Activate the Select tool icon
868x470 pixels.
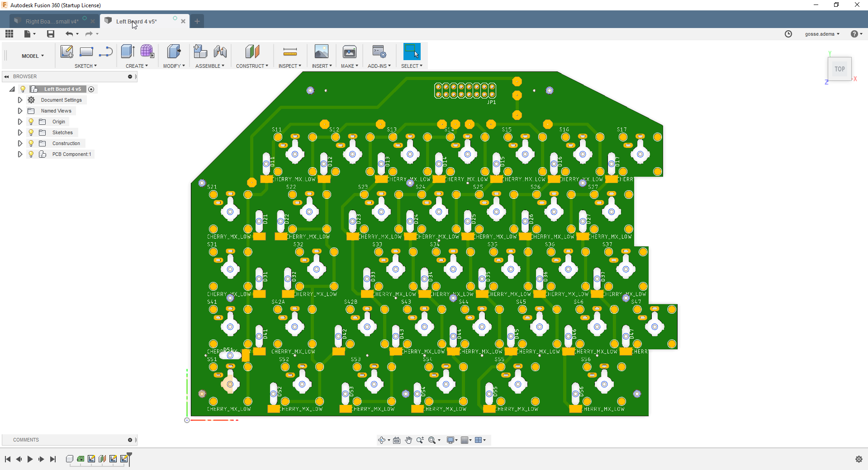point(411,52)
